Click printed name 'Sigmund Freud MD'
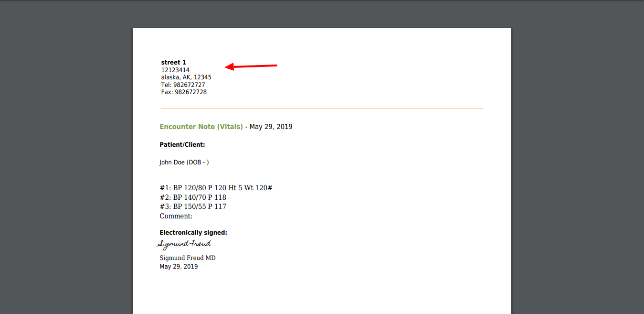This screenshot has width=644, height=314. 188,258
